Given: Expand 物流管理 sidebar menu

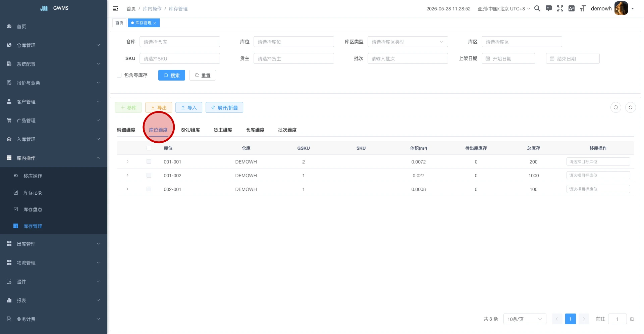Looking at the screenshot, I should pos(54,263).
